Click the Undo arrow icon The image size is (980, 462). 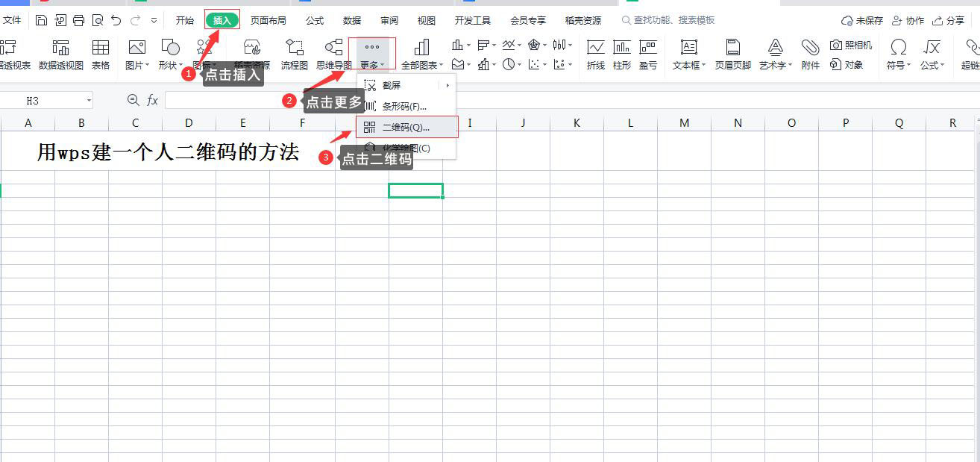click(x=116, y=20)
